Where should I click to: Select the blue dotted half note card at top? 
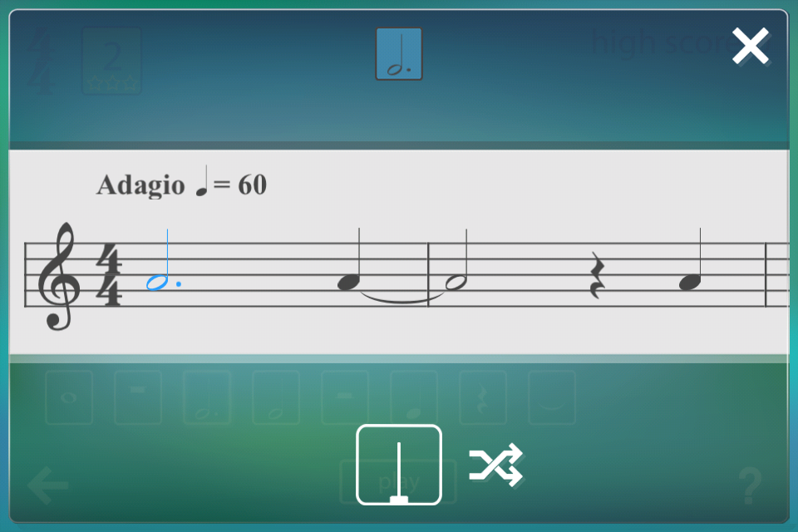click(399, 54)
